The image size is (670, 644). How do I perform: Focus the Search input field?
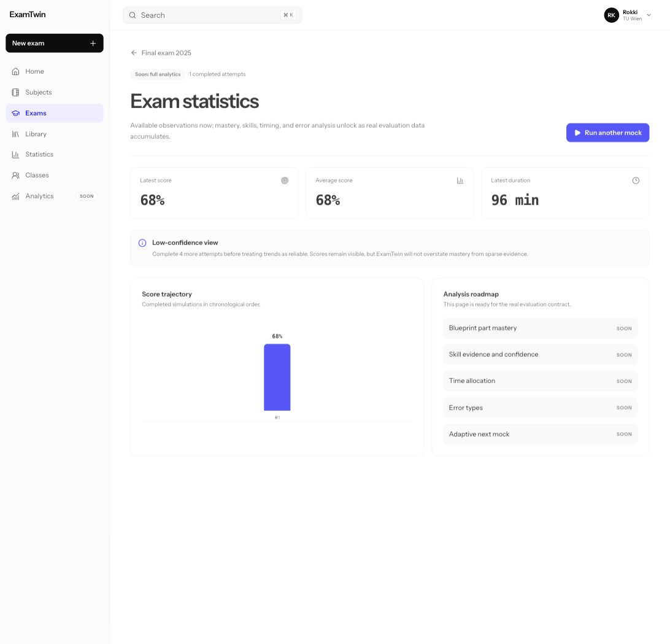coord(212,15)
